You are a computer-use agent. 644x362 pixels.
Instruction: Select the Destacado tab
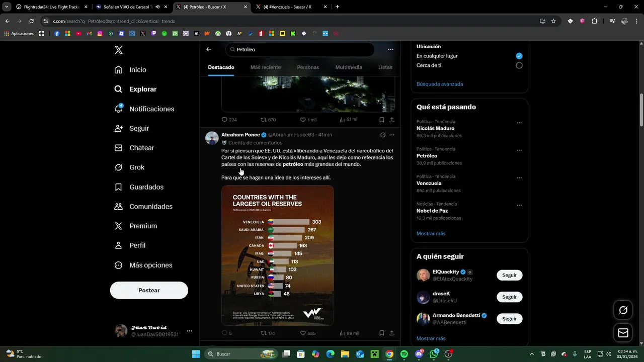[x=221, y=67]
